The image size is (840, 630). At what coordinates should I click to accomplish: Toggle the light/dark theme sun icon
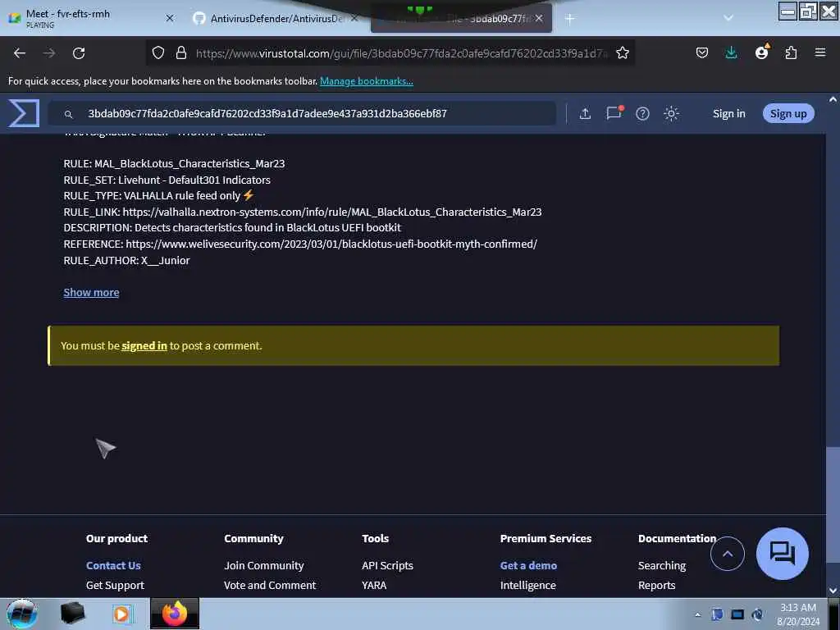coord(671,113)
